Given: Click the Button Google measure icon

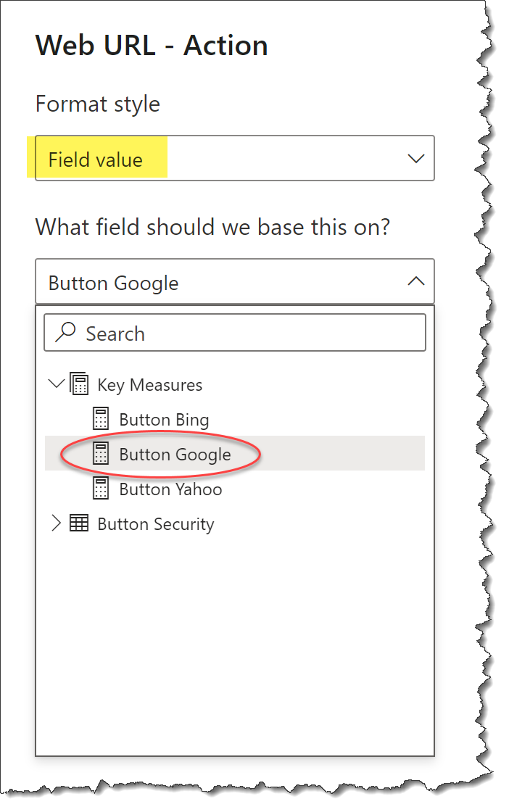Looking at the screenshot, I should pyautogui.click(x=101, y=454).
